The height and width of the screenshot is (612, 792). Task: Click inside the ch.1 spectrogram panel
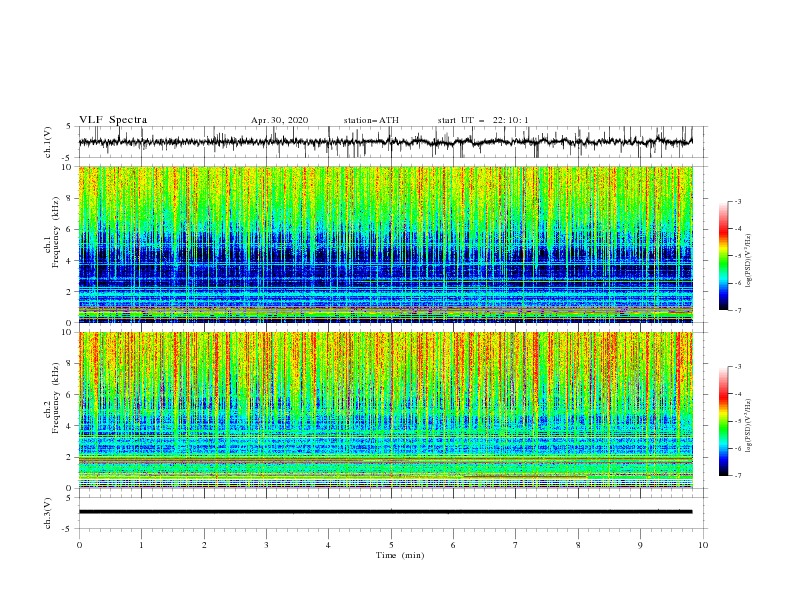pos(386,244)
